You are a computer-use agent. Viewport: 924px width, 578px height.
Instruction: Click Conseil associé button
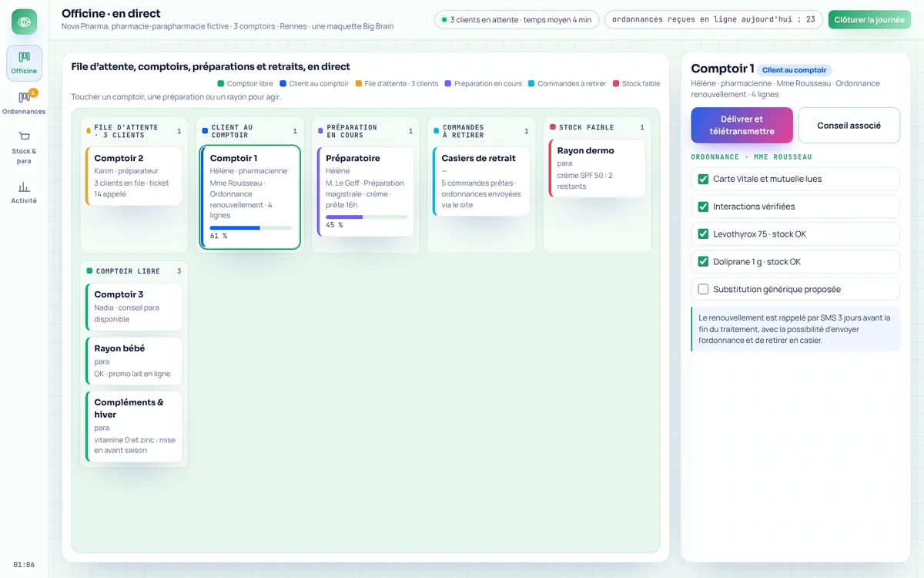[849, 125]
